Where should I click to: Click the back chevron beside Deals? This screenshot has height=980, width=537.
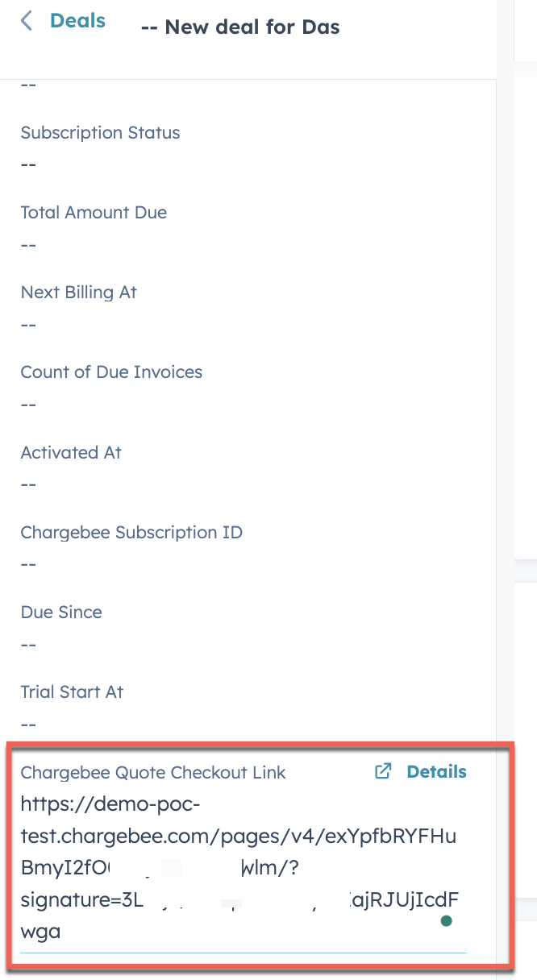(27, 21)
